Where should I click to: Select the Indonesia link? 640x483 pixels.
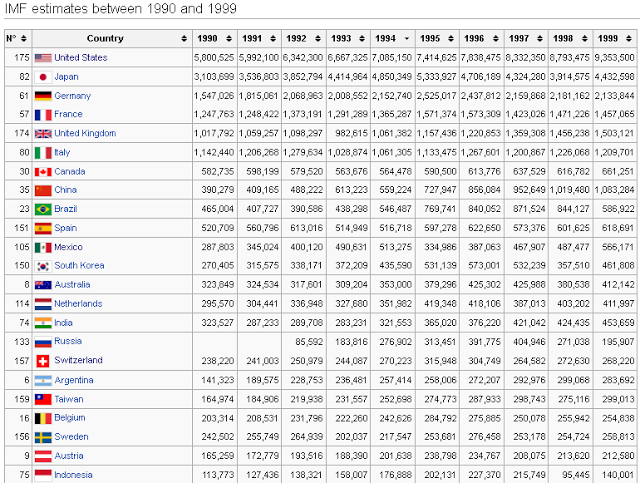click(73, 475)
